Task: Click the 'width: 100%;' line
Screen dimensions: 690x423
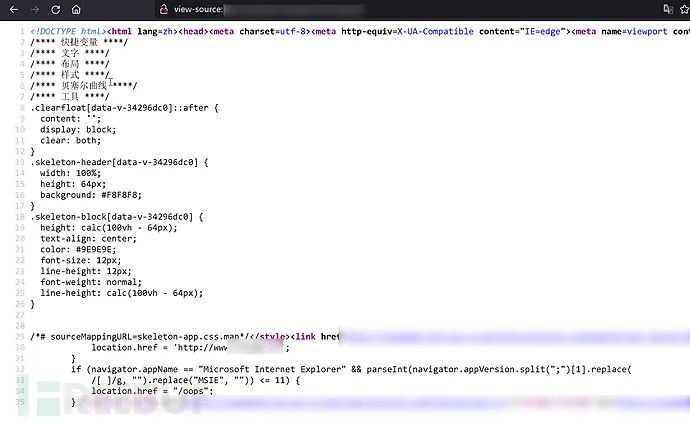Action: click(70, 173)
